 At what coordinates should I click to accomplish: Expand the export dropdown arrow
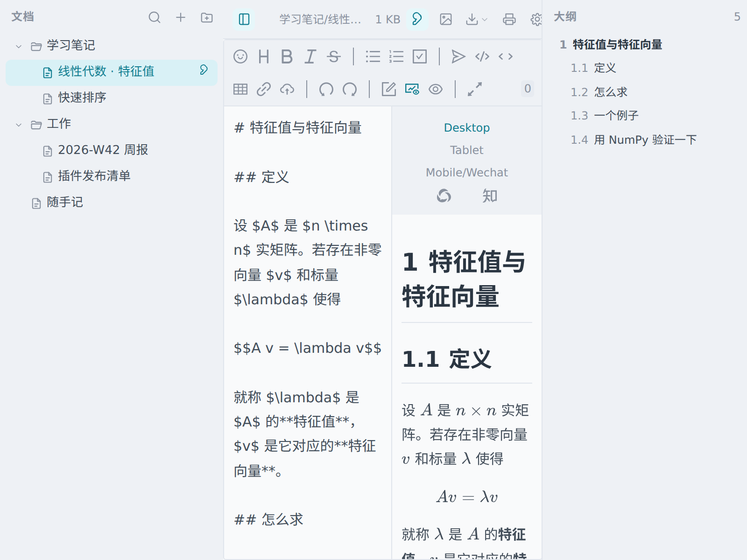click(x=485, y=20)
